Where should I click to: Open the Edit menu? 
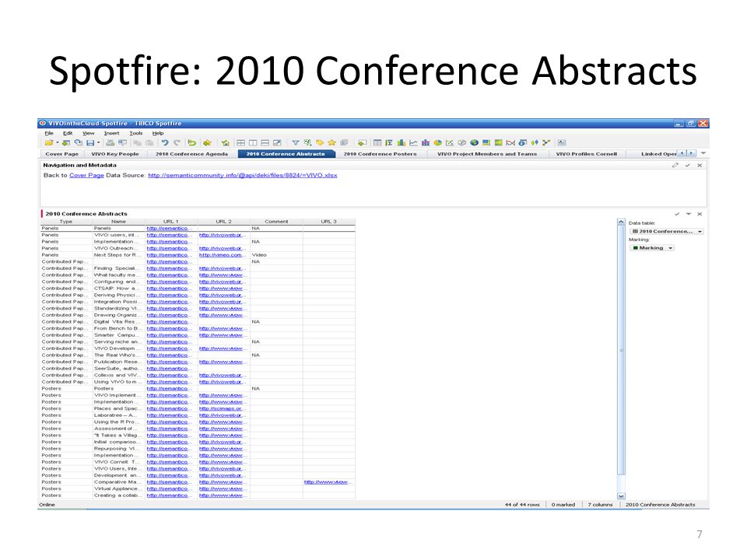click(x=68, y=133)
